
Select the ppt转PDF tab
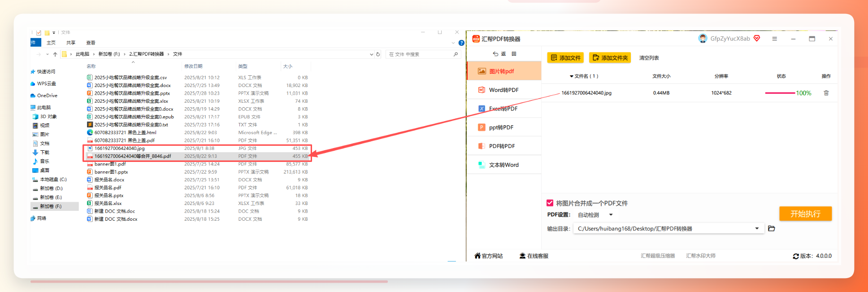pyautogui.click(x=504, y=127)
